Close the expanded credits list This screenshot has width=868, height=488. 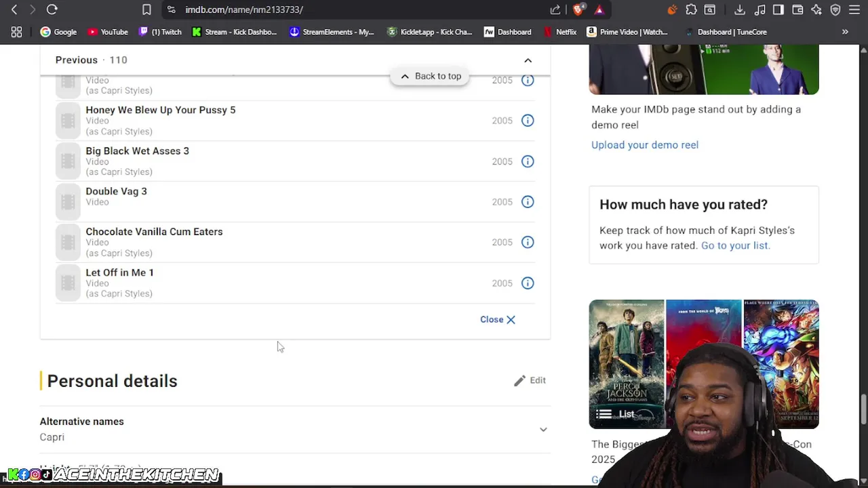pos(498,320)
